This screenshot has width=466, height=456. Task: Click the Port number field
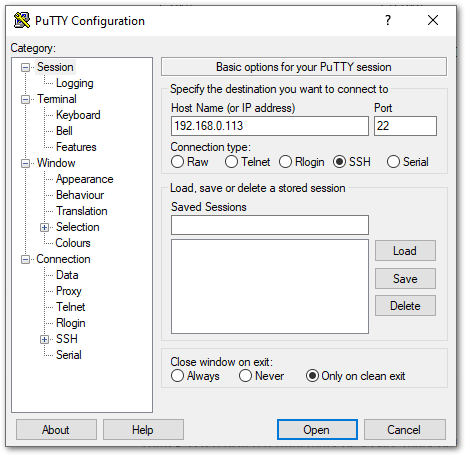405,126
